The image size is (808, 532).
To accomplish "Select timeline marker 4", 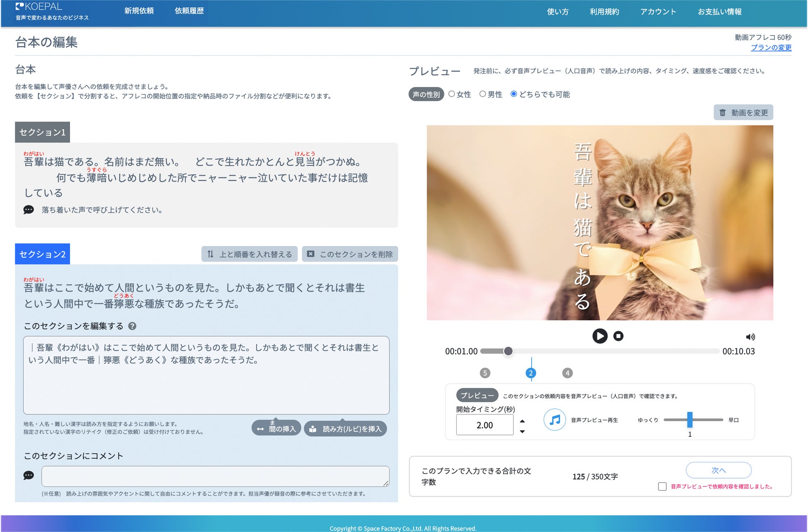I will point(567,373).
